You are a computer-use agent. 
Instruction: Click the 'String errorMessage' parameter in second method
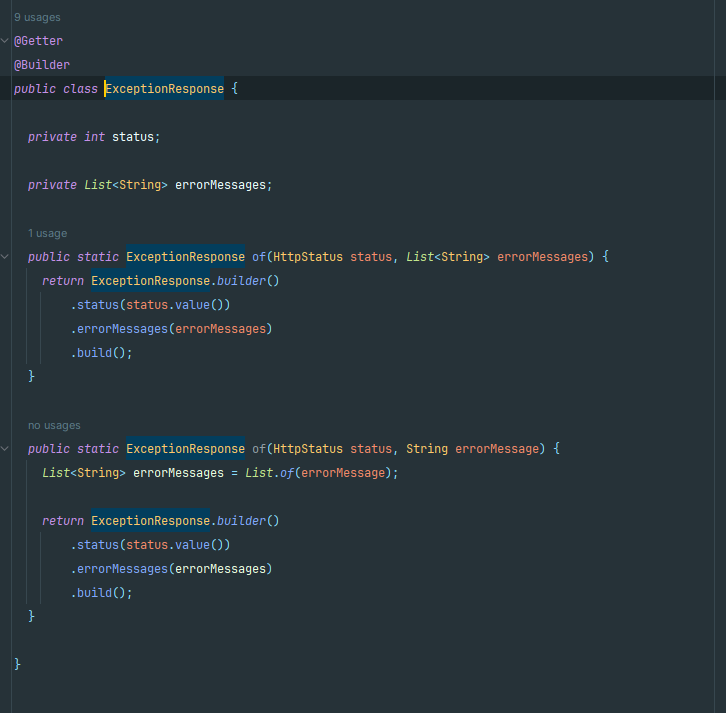[473, 449]
